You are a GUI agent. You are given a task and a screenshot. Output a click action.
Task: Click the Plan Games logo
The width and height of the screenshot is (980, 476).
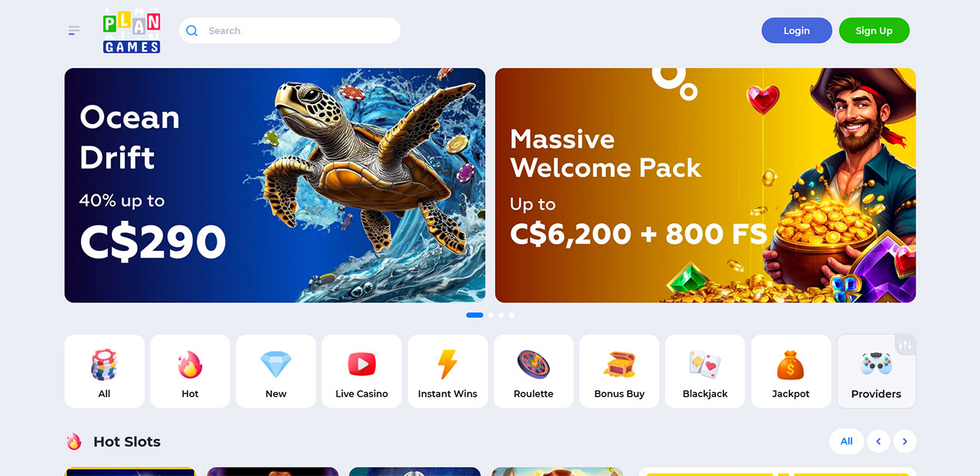point(132,31)
